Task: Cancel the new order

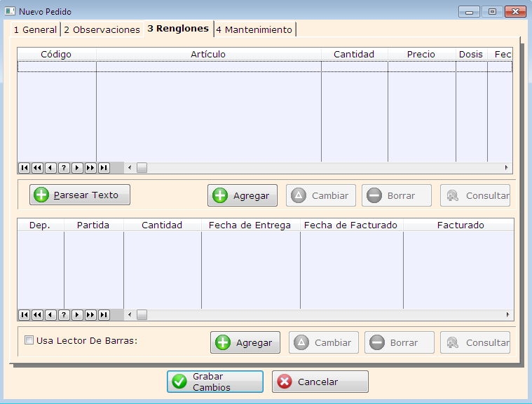Action: (x=320, y=382)
